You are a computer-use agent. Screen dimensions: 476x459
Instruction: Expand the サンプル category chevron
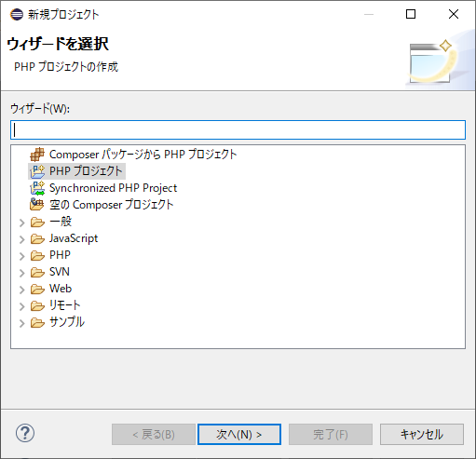pos(21,323)
